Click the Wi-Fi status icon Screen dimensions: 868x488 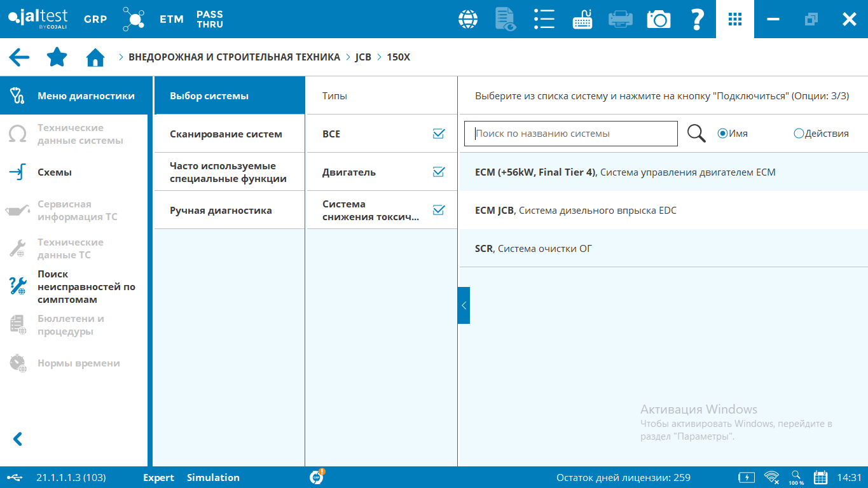772,477
